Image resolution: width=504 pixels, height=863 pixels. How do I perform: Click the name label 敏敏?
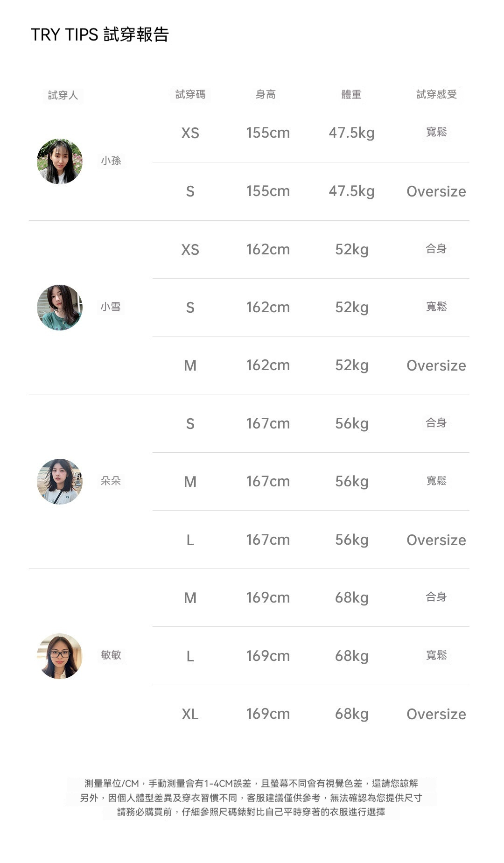pyautogui.click(x=111, y=655)
